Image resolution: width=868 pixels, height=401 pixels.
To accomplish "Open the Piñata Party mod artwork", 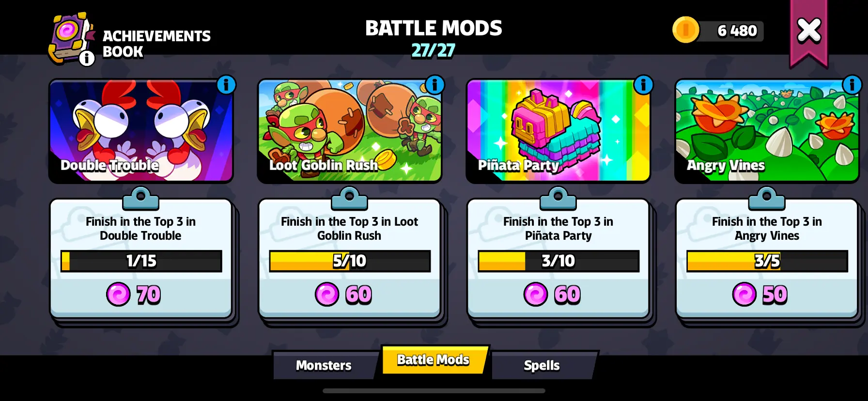I will [558, 131].
